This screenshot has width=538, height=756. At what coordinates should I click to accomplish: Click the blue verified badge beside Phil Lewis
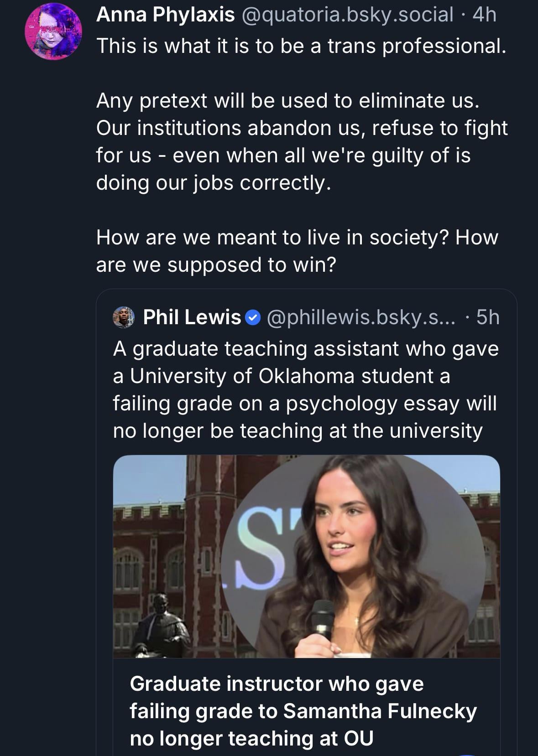pyautogui.click(x=253, y=318)
